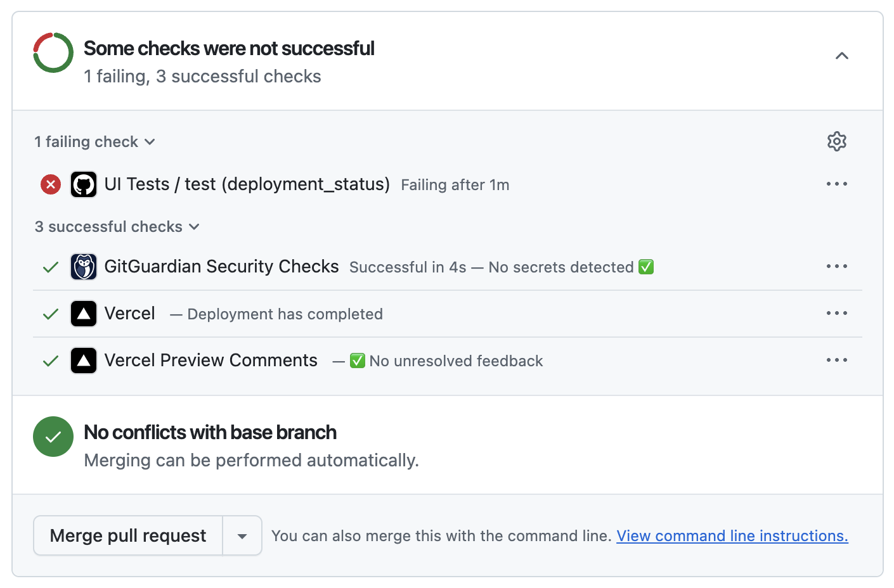Click the GitGuardian owl icon
Image resolution: width=894 pixels, height=588 pixels.
click(83, 266)
